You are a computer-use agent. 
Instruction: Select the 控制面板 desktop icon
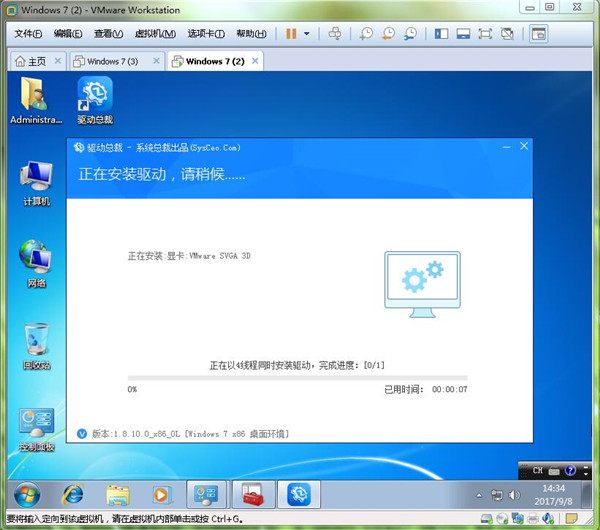point(37,429)
